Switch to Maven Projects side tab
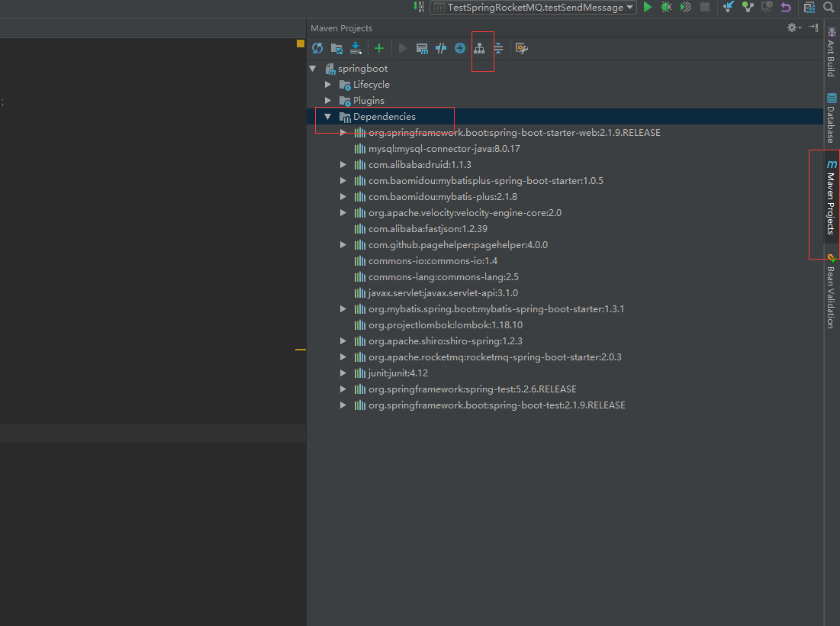840x626 pixels. (x=832, y=197)
